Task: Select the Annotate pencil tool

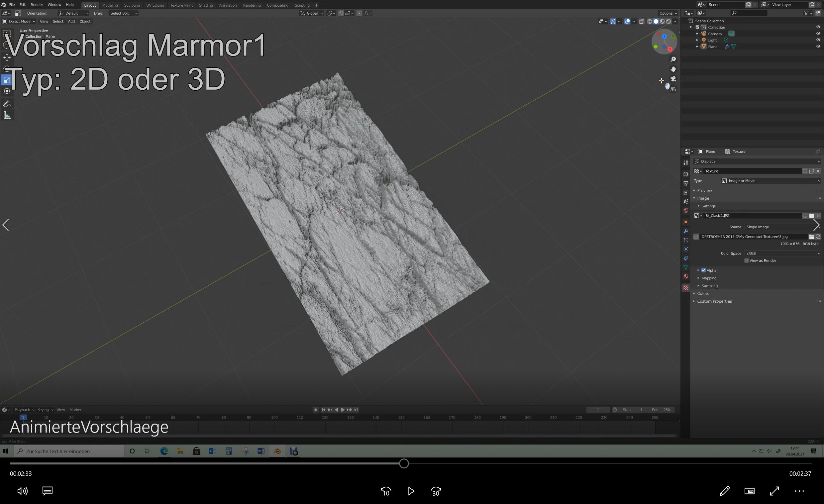Action: click(7, 104)
